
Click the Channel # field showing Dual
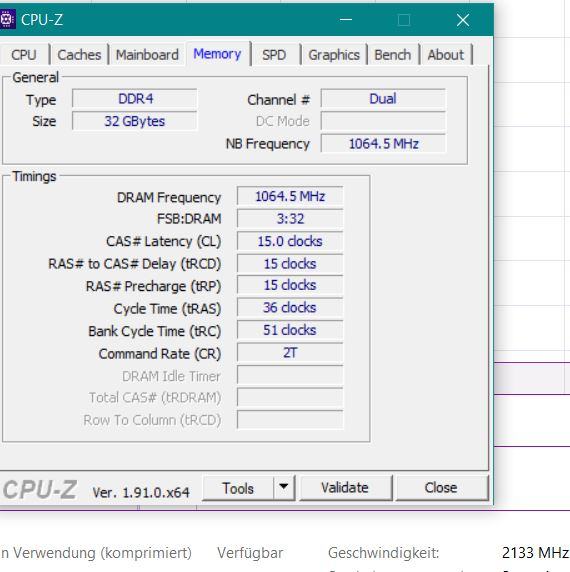[x=383, y=98]
